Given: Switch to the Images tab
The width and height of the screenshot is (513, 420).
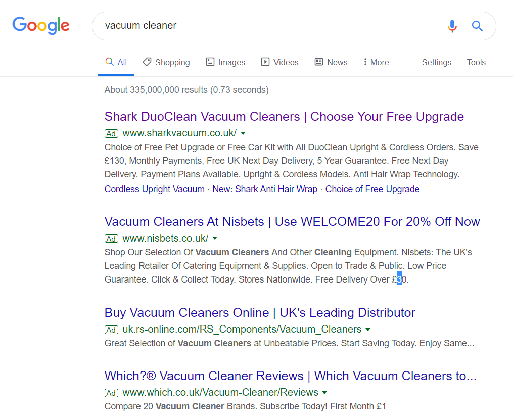Looking at the screenshot, I should (225, 63).
